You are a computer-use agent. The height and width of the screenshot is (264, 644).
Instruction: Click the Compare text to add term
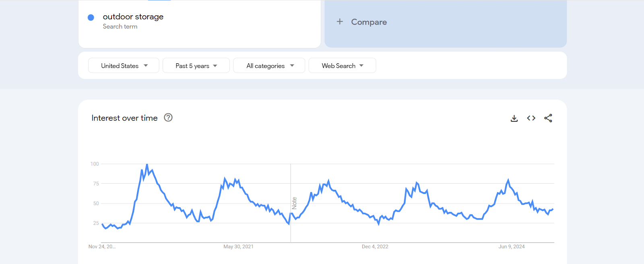click(369, 22)
